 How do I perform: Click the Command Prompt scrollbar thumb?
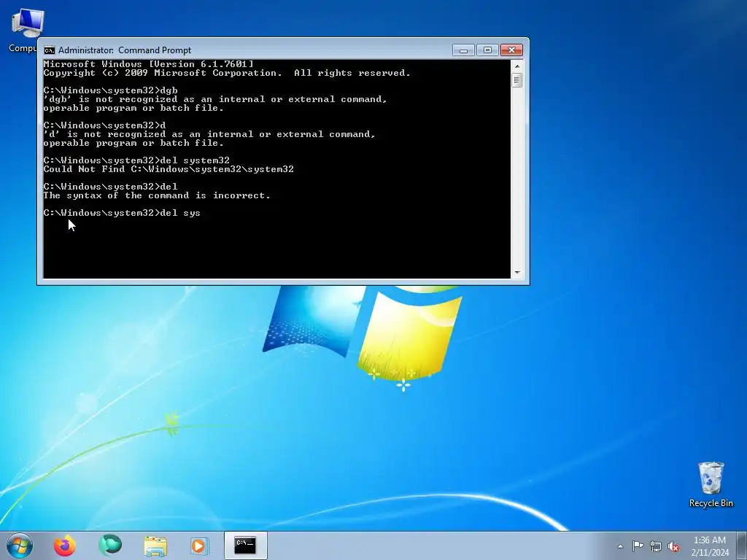[x=517, y=80]
